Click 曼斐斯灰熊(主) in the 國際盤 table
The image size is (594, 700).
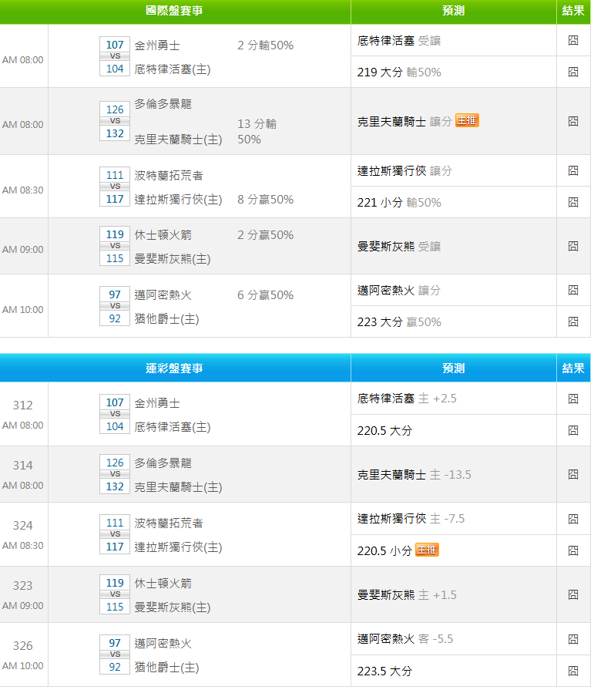click(173, 259)
